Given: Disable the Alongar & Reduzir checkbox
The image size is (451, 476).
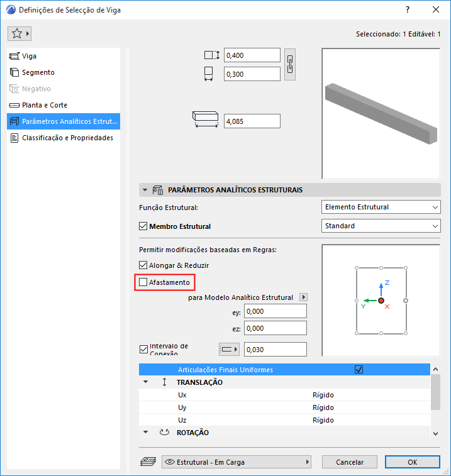Looking at the screenshot, I should point(143,265).
